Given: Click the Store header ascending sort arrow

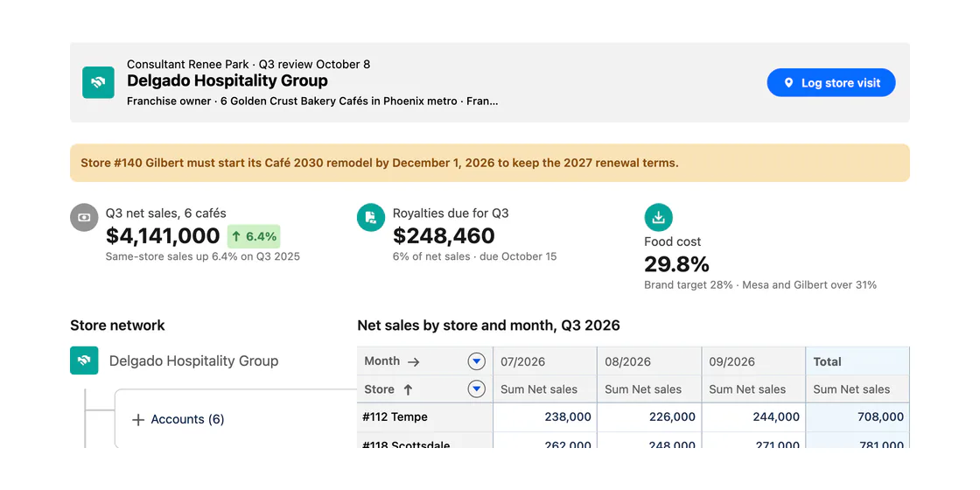Looking at the screenshot, I should point(408,389).
